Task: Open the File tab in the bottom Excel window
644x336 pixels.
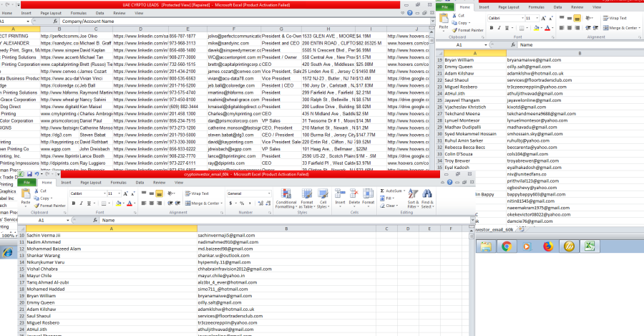Action: (x=26, y=183)
